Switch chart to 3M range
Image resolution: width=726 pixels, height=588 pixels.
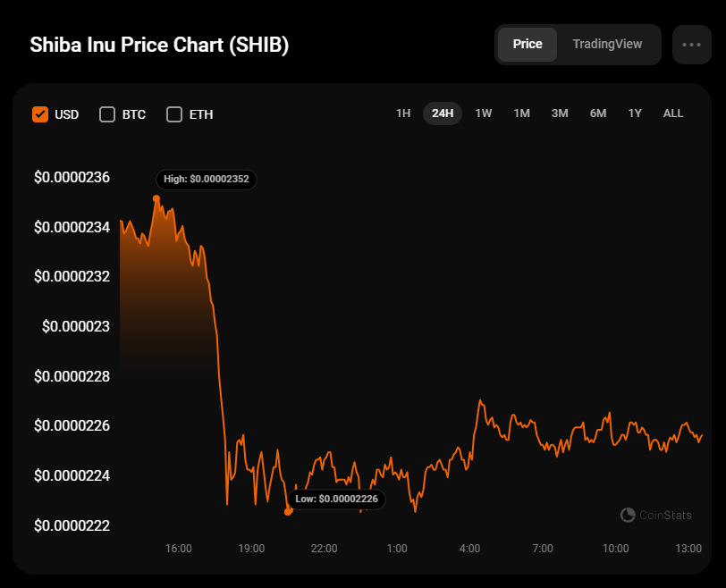tap(560, 113)
